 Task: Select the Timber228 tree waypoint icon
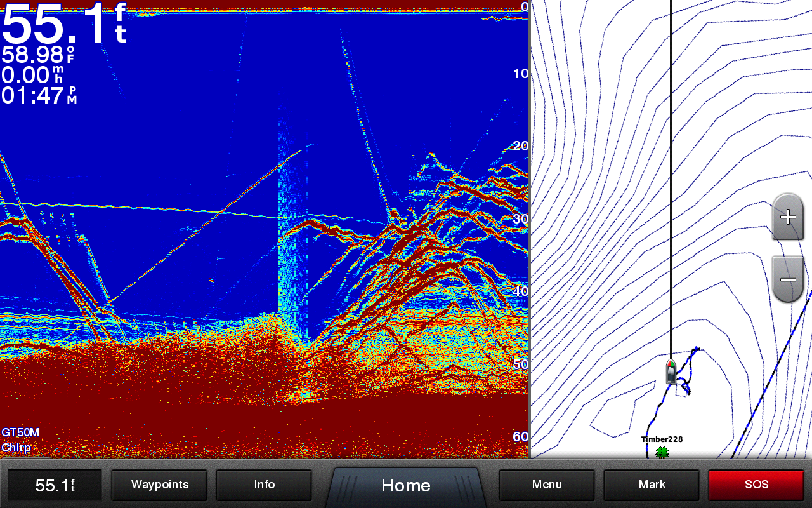click(662, 452)
